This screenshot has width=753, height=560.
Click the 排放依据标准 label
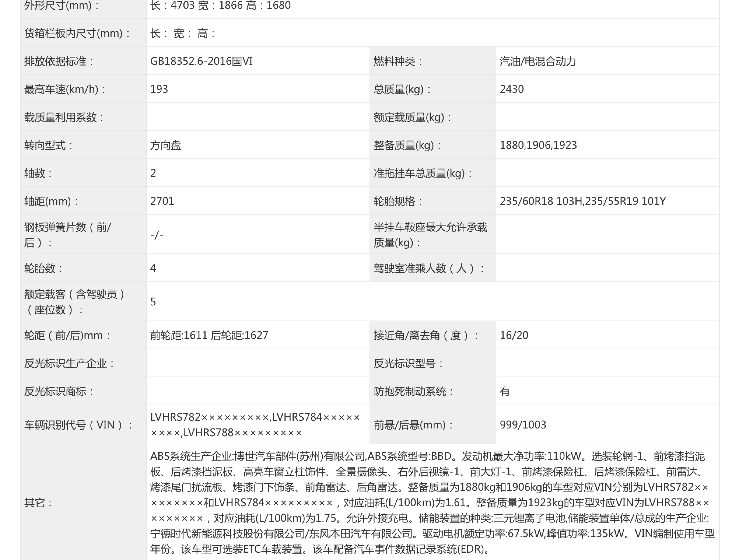59,61
